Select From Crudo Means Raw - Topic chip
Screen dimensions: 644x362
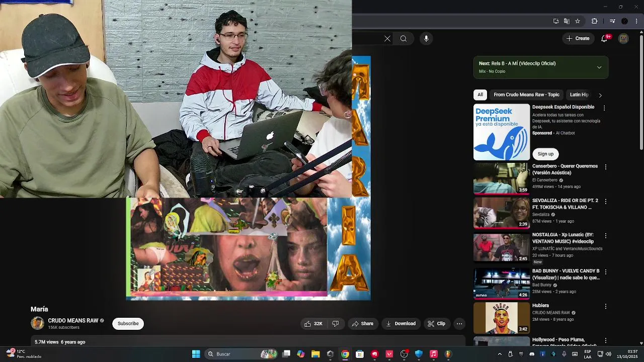tap(526, 95)
